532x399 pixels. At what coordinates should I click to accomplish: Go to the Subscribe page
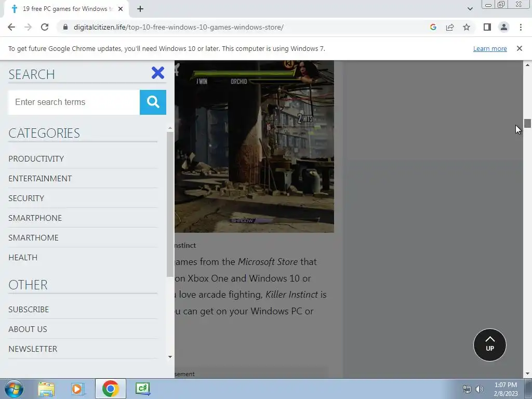[29, 310]
